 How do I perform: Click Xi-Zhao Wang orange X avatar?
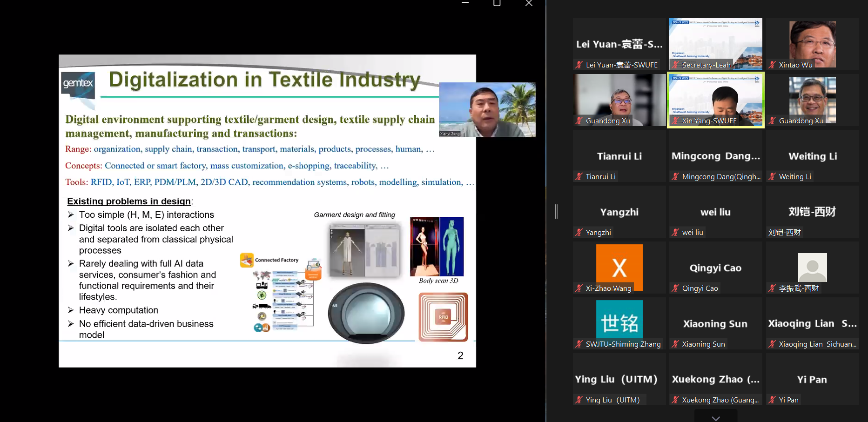(x=619, y=268)
